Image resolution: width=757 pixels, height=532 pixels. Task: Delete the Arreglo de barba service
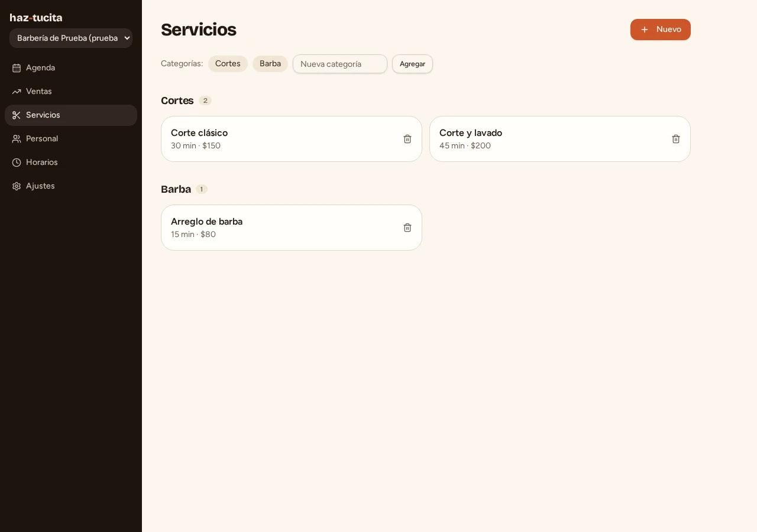407,228
